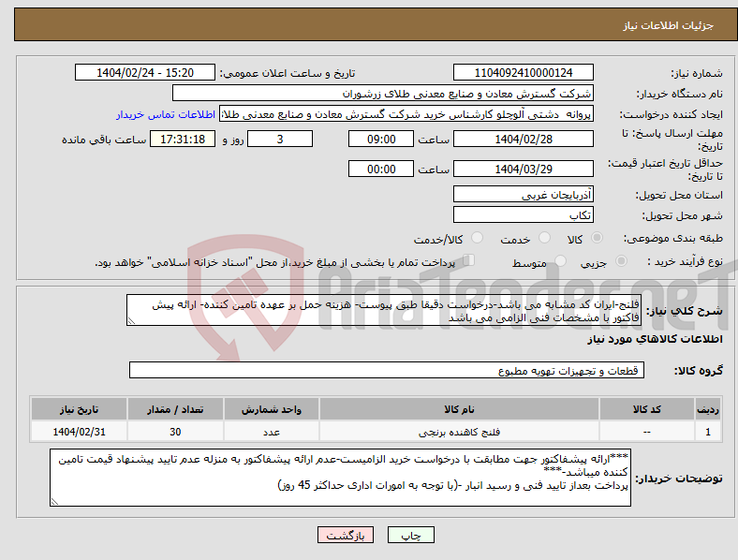This screenshot has width=738, height=560.
Task: Click the deadline time field 09:00
Action: pos(381,139)
